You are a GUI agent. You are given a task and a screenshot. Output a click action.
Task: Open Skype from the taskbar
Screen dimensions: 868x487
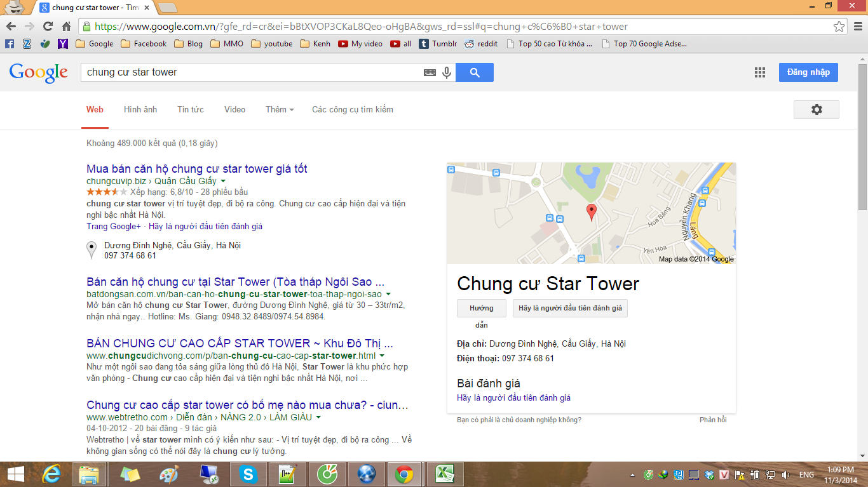point(248,474)
